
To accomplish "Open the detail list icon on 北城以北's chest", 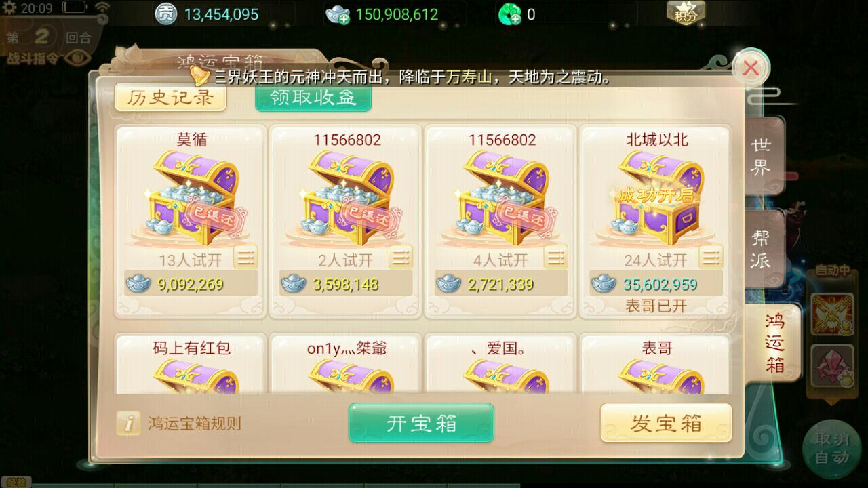I will coord(711,257).
